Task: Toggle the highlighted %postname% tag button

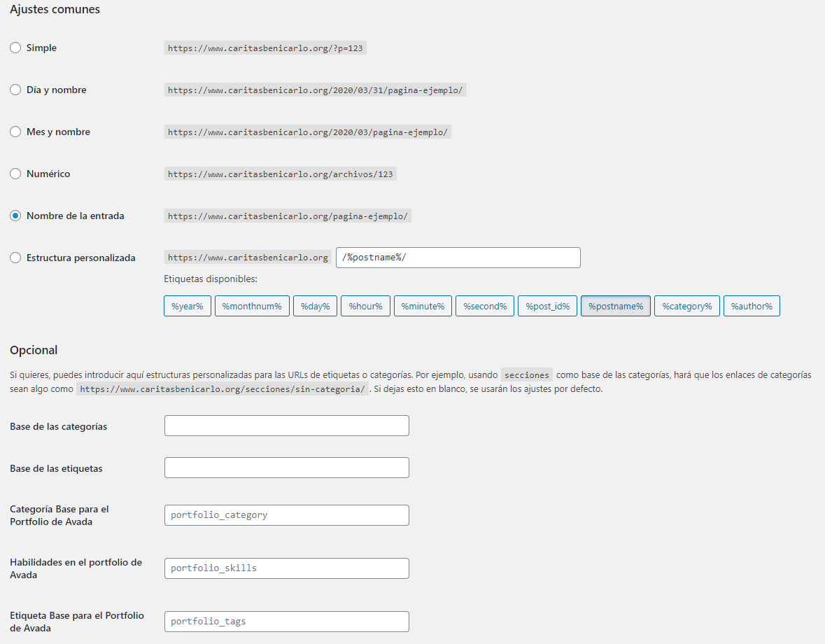Action: click(616, 306)
